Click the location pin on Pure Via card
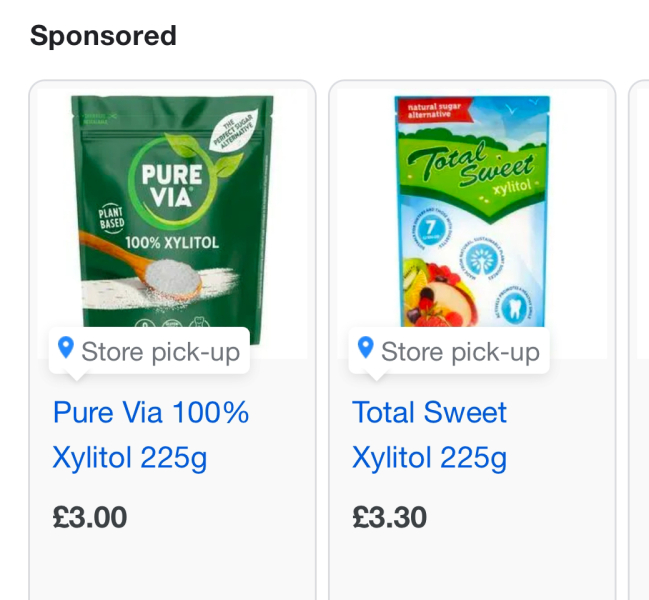The width and height of the screenshot is (649, 600). [x=66, y=348]
